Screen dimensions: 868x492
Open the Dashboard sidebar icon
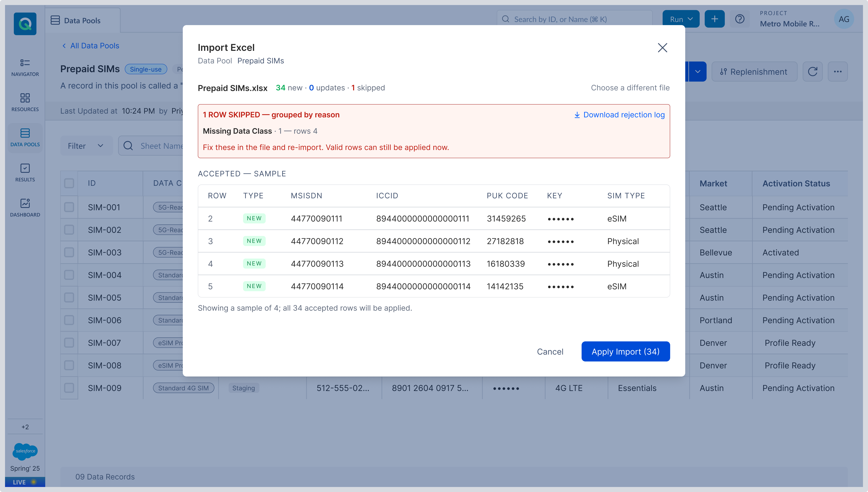25,208
